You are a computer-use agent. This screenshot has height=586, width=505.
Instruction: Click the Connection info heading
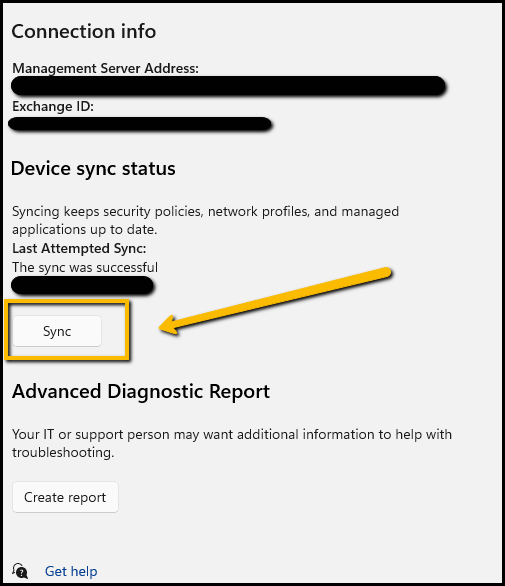pyautogui.click(x=84, y=31)
